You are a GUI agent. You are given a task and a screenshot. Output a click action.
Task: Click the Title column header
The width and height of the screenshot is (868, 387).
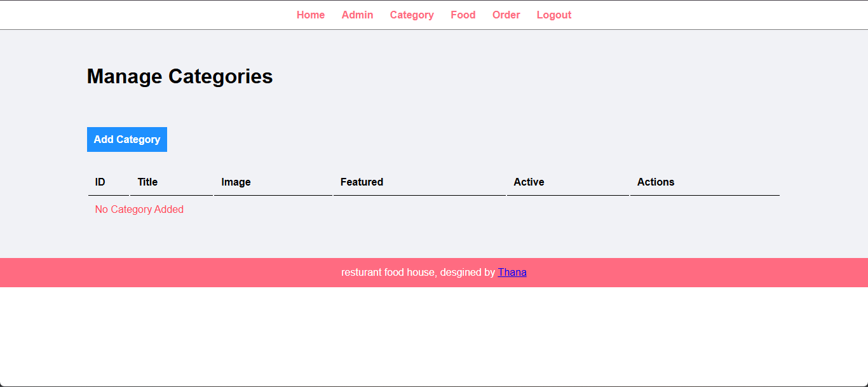[x=147, y=182]
